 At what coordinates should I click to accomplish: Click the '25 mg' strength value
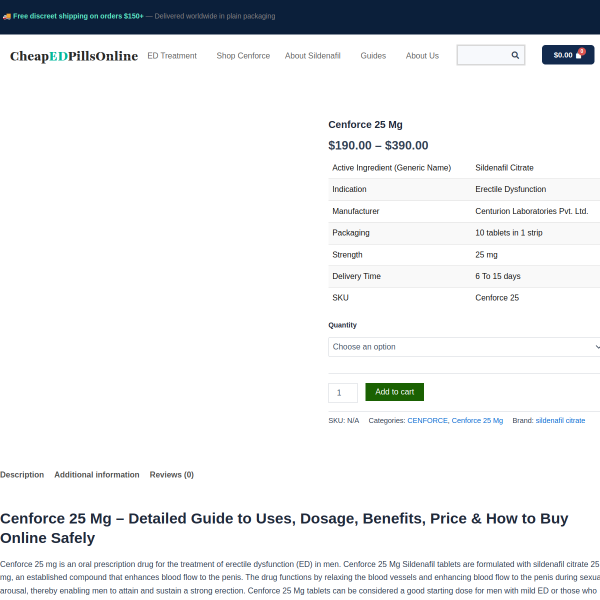click(486, 254)
